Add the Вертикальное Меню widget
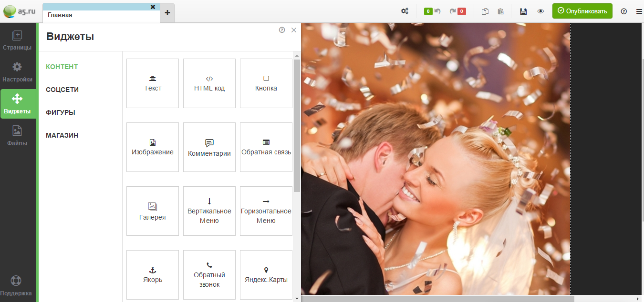This screenshot has height=302, width=644. coord(209,211)
